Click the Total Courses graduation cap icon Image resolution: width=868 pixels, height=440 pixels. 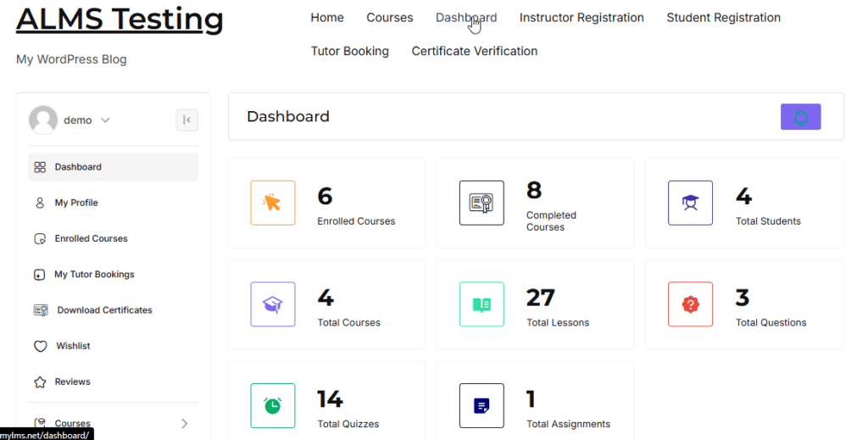click(273, 304)
